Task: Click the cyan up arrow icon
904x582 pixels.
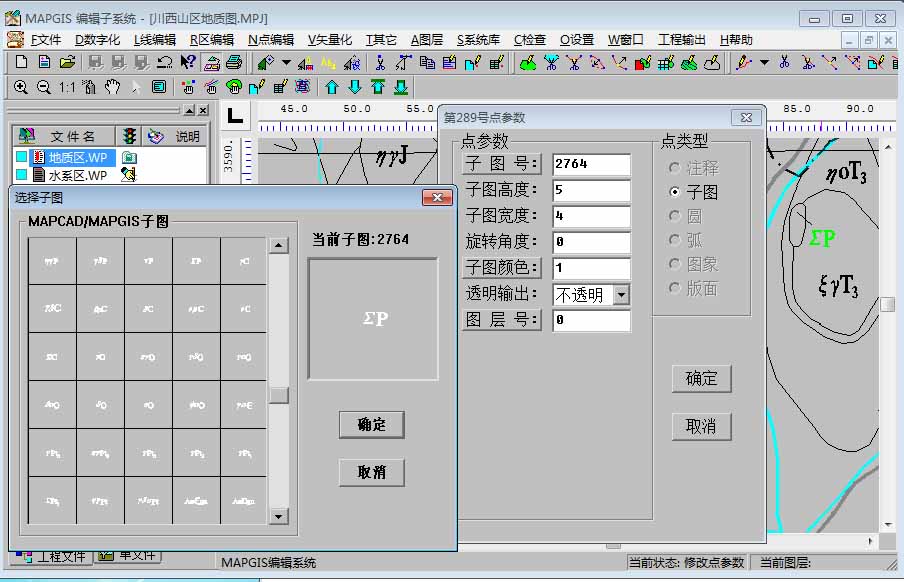Action: [332, 87]
